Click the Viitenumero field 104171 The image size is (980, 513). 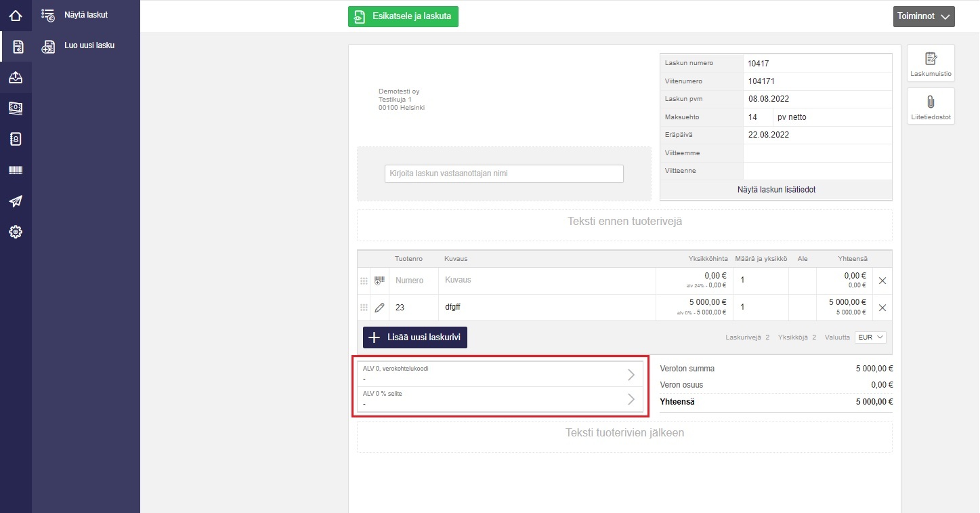click(x=817, y=81)
